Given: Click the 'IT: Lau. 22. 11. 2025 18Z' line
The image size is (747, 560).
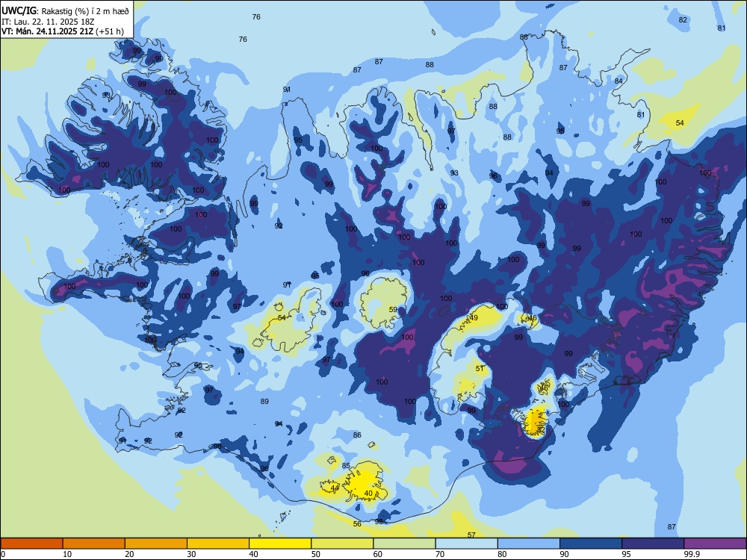Looking at the screenshot, I should 46,22.
